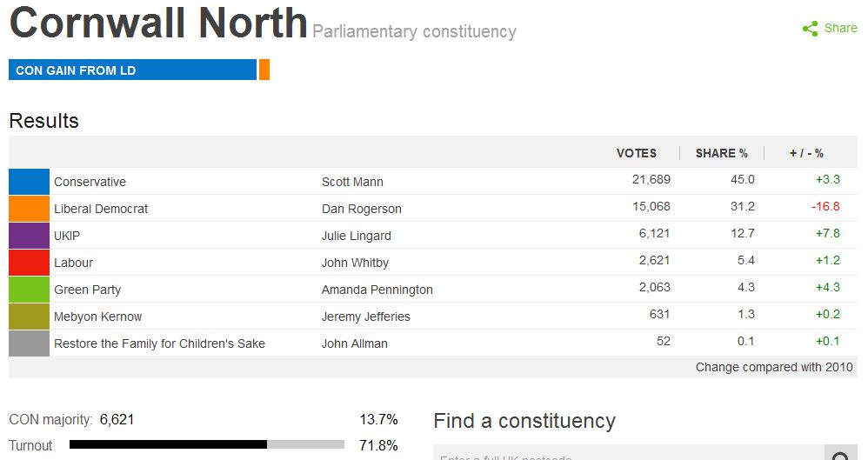Click the Share link text
The width and height of the screenshot is (868, 460).
[x=840, y=28]
